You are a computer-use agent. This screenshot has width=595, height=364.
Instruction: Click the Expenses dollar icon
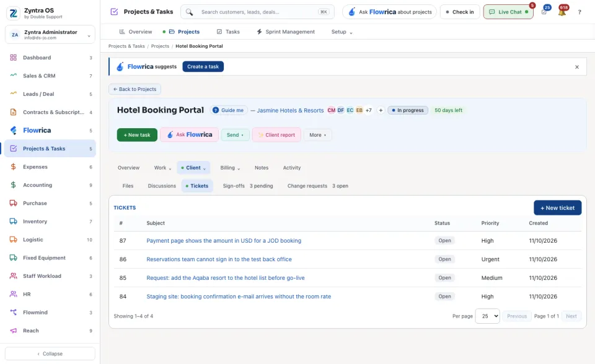[13, 167]
